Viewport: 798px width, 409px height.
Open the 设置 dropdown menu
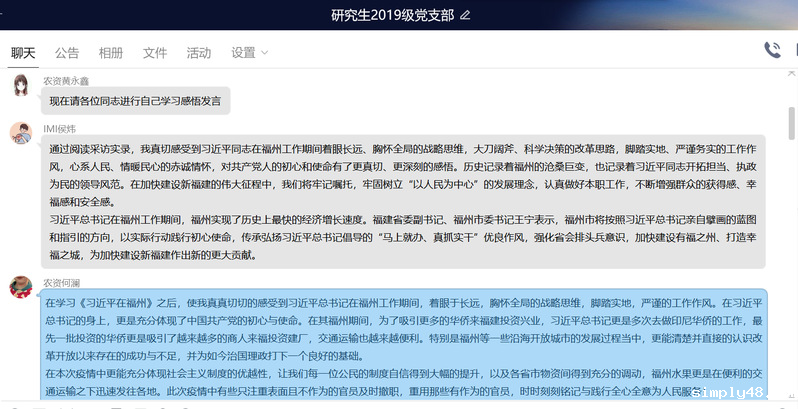[x=244, y=52]
